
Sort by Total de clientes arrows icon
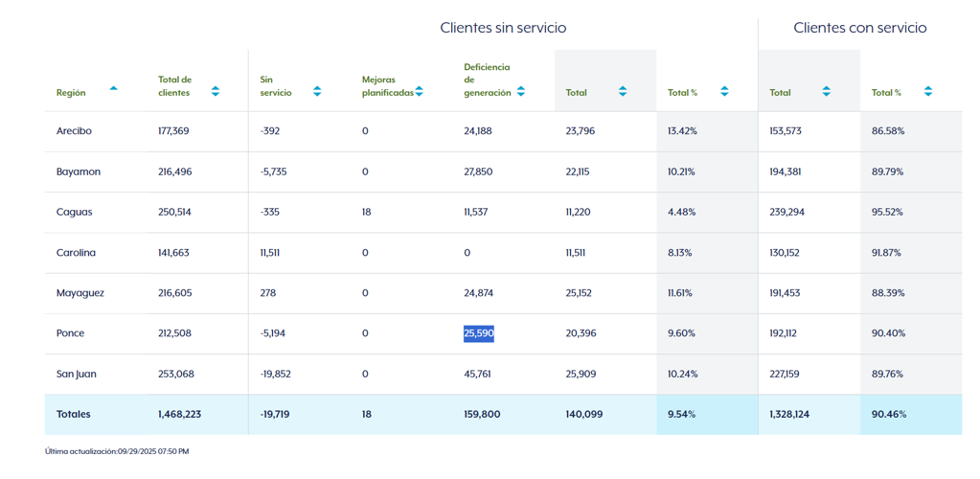coord(215,92)
